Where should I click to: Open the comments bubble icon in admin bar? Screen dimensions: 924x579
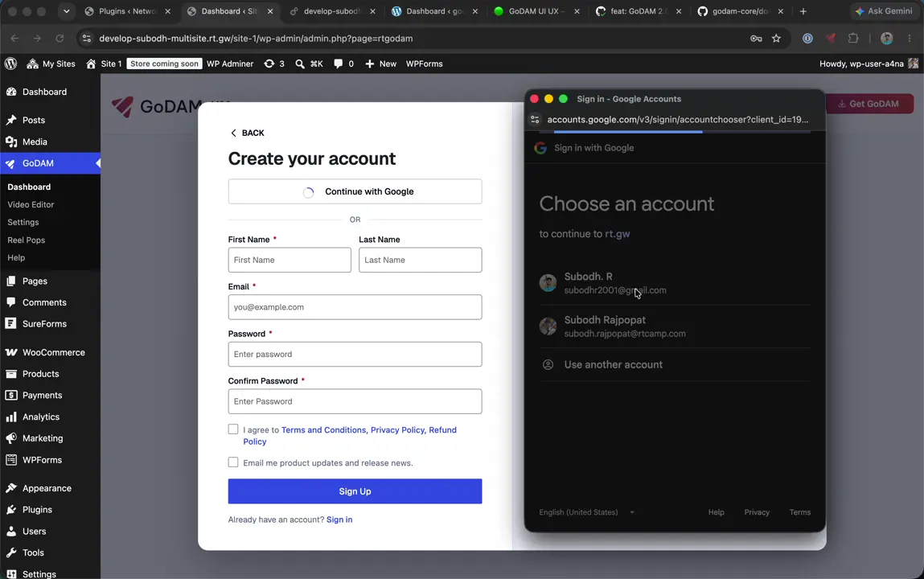point(343,64)
